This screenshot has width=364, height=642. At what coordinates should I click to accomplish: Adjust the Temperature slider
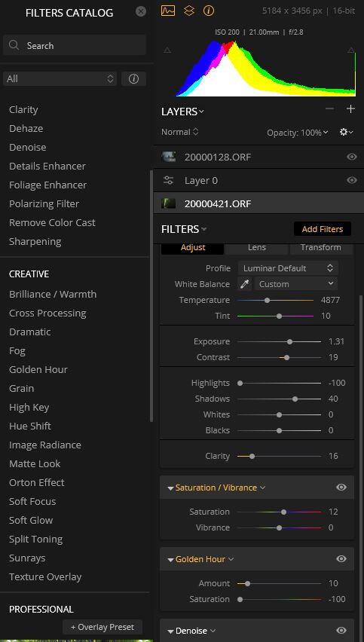[275, 300]
